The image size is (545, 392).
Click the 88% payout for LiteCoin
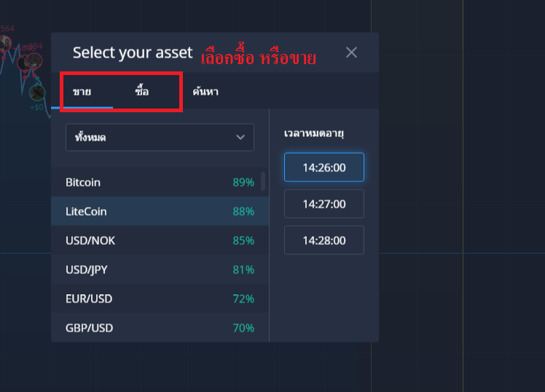tap(243, 211)
